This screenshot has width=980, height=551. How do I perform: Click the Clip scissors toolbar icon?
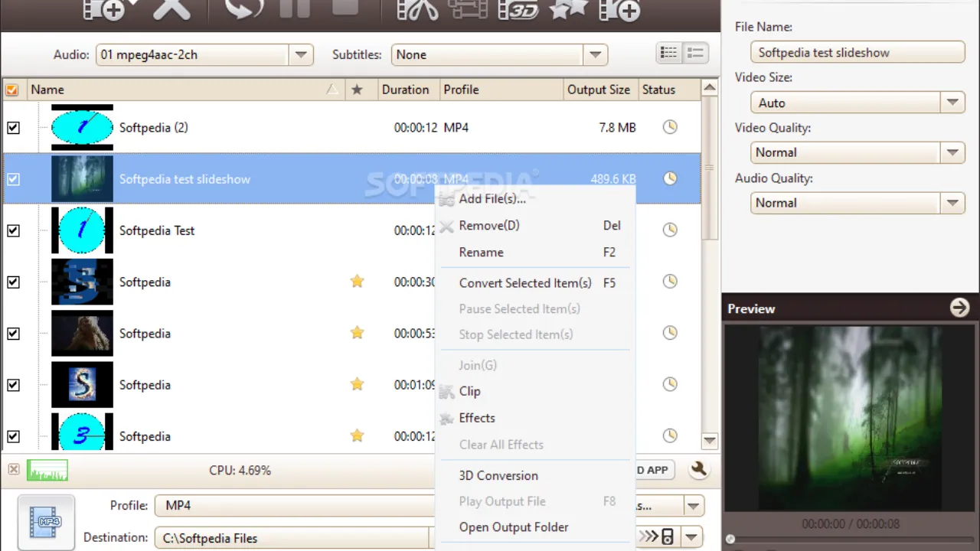tap(418, 9)
